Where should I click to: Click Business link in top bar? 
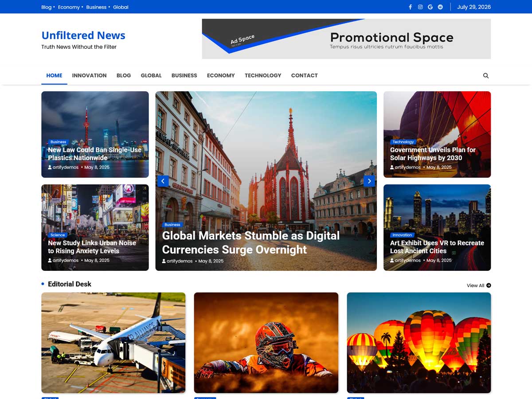tap(96, 7)
